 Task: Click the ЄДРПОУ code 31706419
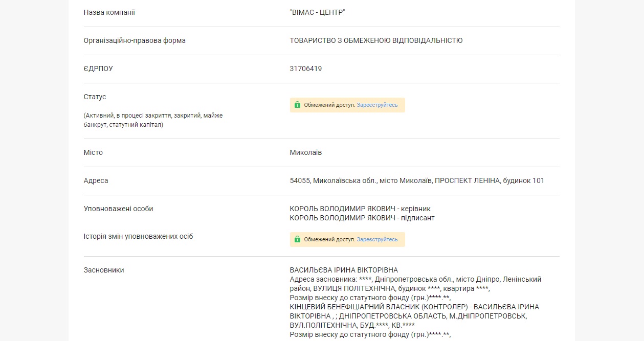tap(305, 69)
